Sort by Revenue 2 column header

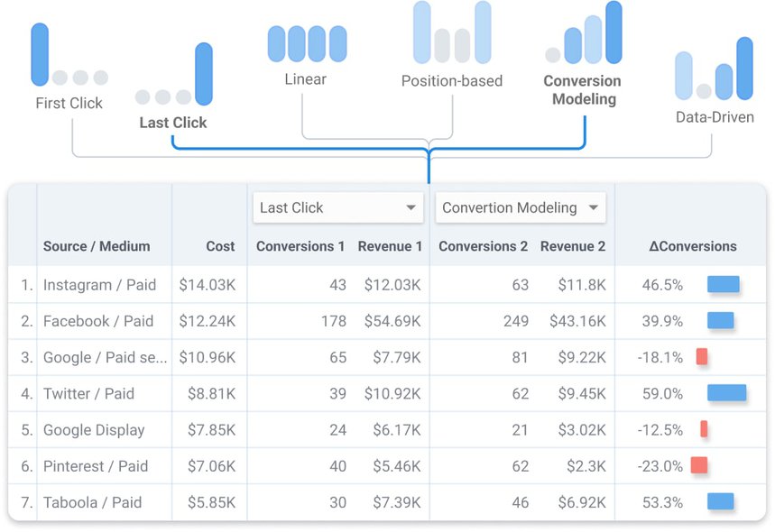[x=573, y=246]
